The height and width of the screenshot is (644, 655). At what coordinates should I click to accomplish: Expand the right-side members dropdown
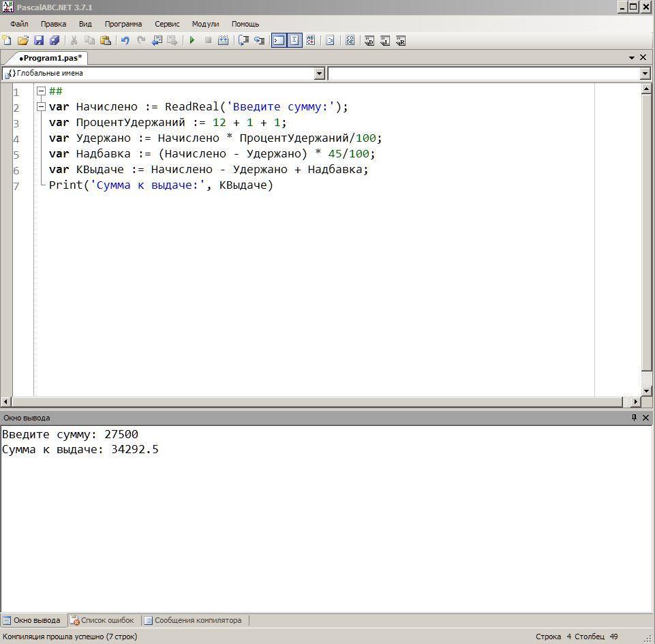click(645, 74)
